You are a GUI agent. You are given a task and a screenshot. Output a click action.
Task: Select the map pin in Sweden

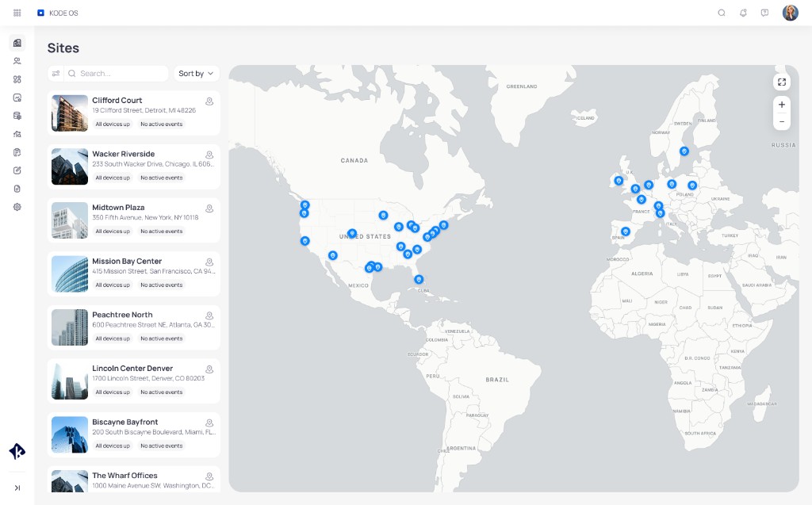tap(684, 151)
